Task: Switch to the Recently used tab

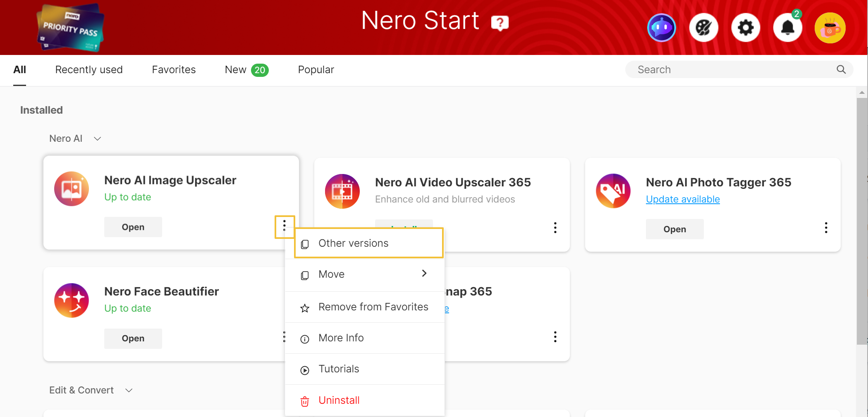Action: click(89, 70)
